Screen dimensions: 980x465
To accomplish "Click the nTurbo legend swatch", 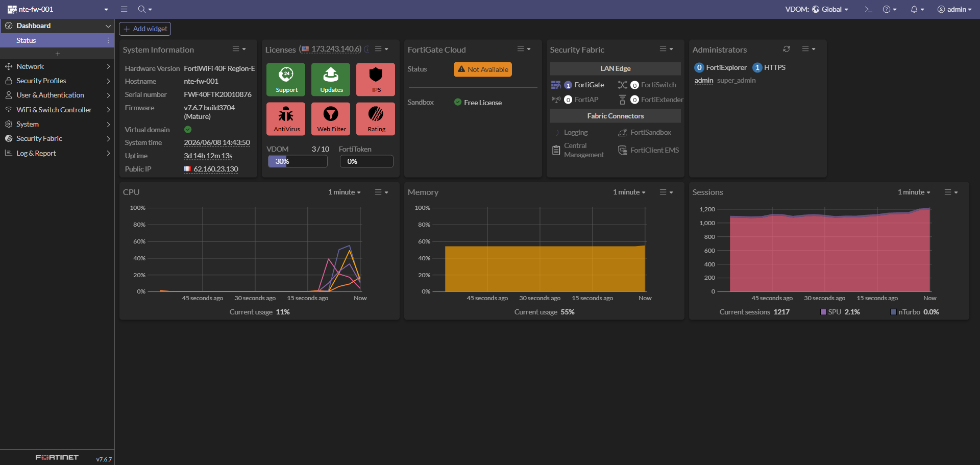I will point(893,312).
